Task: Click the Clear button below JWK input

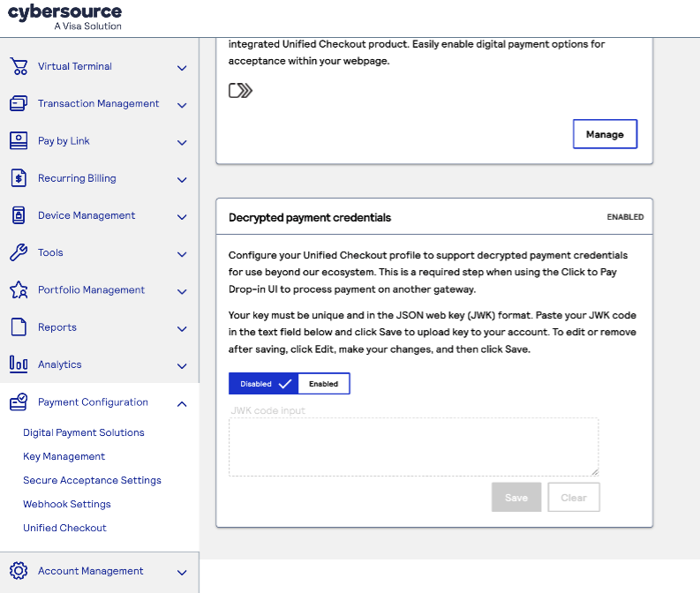Action: (x=573, y=498)
